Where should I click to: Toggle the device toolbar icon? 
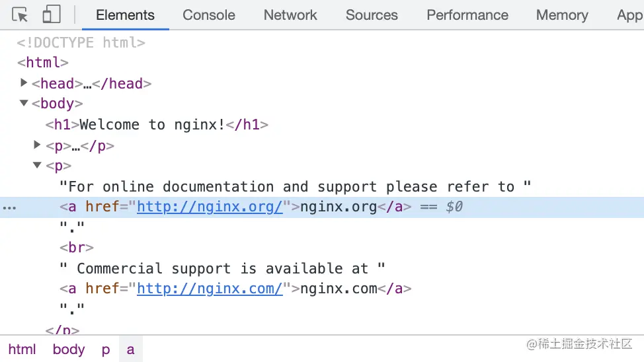[52, 15]
